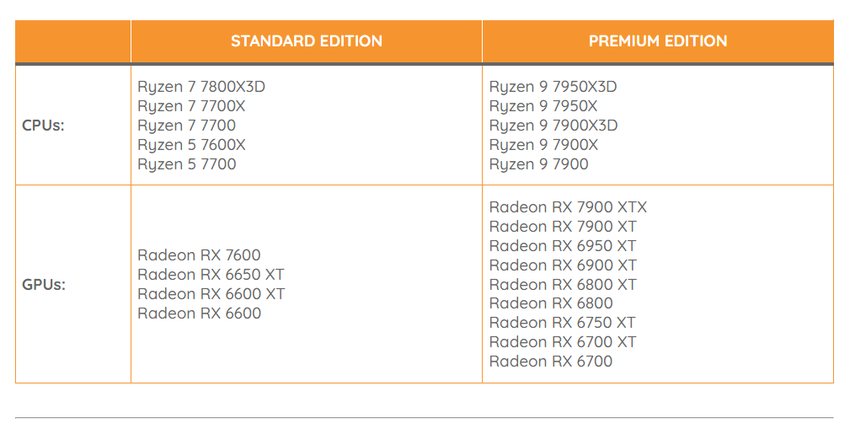Click the Radeon RX 7600 entry
The image size is (850, 445).
pyautogui.click(x=199, y=255)
